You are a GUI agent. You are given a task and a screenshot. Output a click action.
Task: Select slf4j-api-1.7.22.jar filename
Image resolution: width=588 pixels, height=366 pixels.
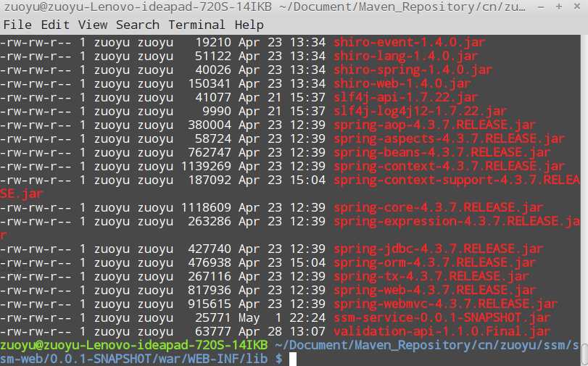406,98
